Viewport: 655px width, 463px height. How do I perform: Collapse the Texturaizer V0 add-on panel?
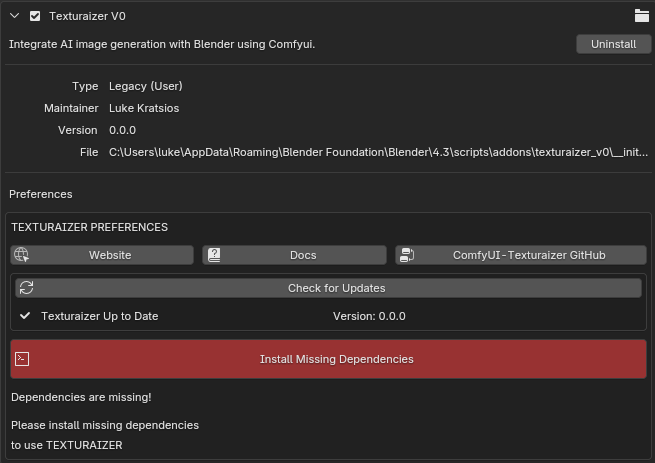click(15, 16)
